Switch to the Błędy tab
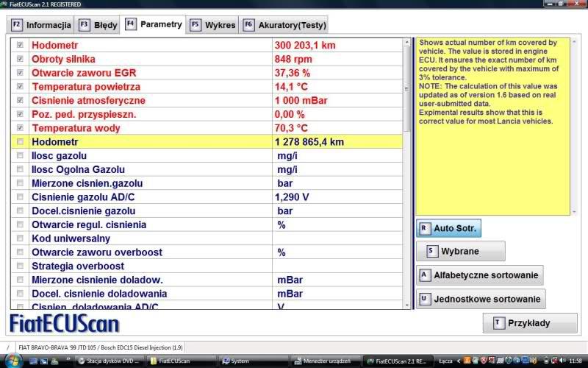Image resolution: width=588 pixels, height=368 pixels. pyautogui.click(x=98, y=25)
